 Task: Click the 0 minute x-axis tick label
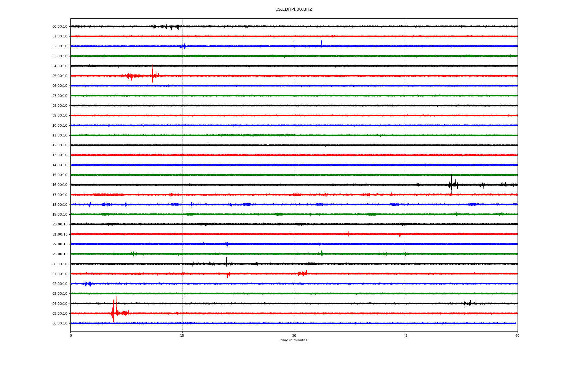pos(71,335)
